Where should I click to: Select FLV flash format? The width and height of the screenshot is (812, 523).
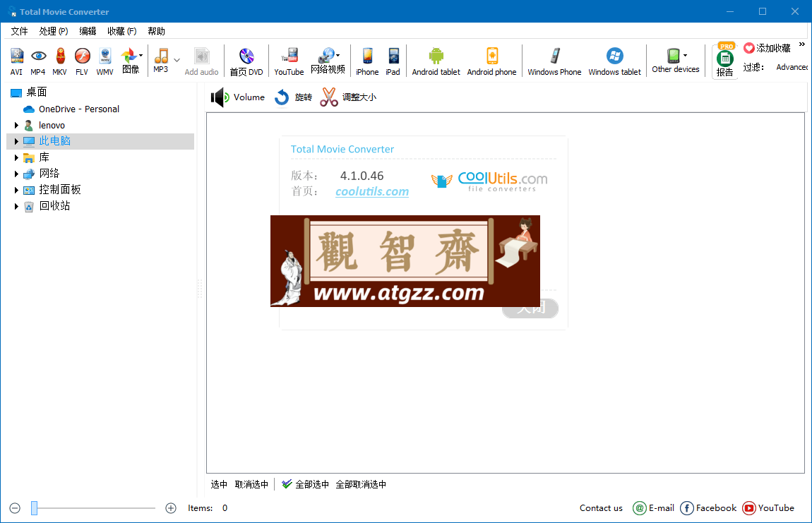[82, 61]
